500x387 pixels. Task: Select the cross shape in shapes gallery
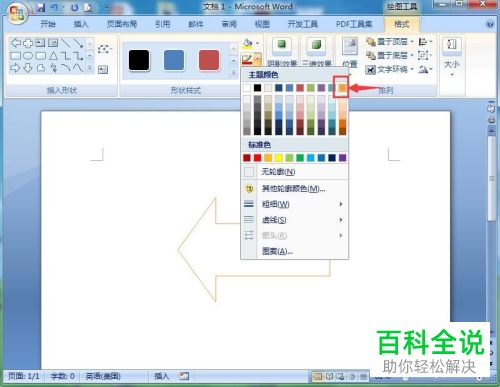click(28, 43)
